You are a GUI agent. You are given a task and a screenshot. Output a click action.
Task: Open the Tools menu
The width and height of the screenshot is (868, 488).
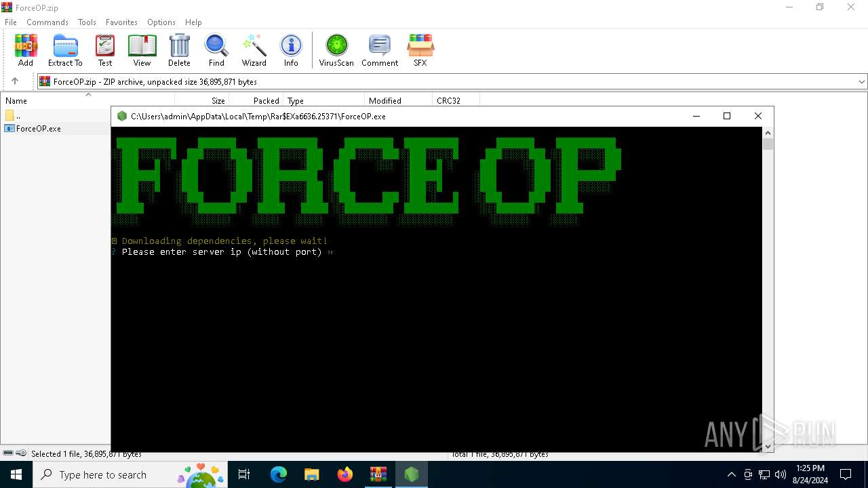click(87, 22)
